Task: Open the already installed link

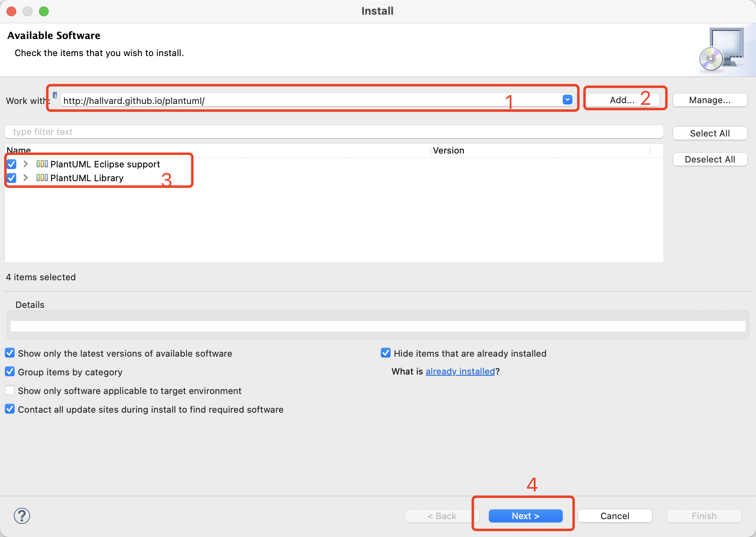Action: 460,371
